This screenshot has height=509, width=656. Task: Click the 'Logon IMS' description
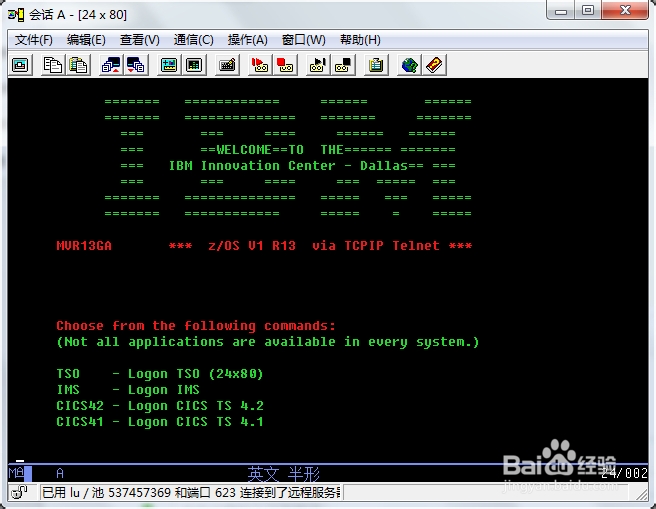click(x=164, y=389)
